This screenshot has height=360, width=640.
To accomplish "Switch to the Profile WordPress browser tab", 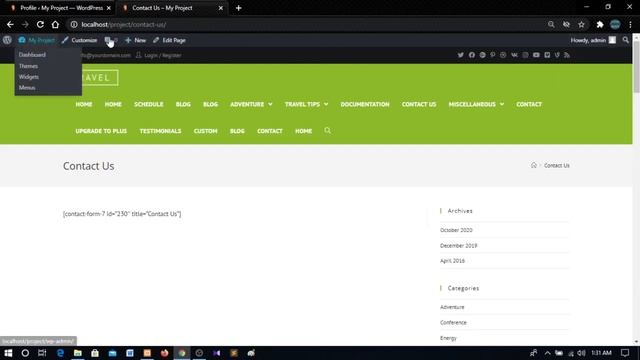I will click(61, 8).
